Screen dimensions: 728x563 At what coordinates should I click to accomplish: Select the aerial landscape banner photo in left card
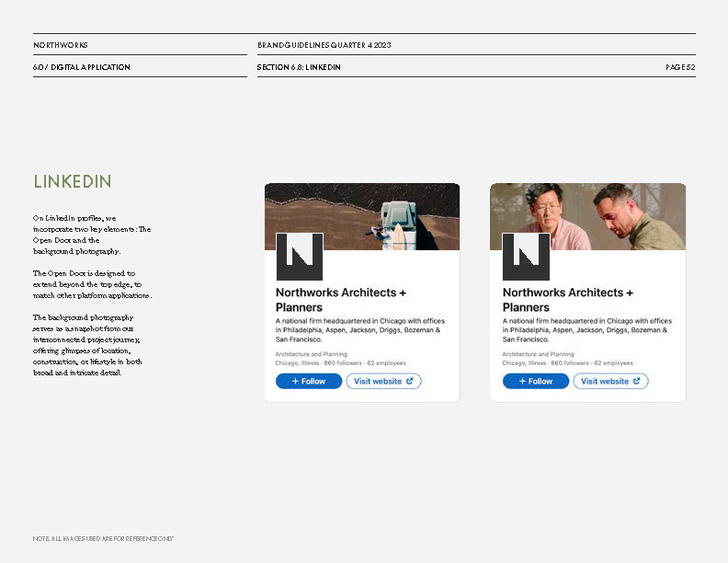coord(362,216)
